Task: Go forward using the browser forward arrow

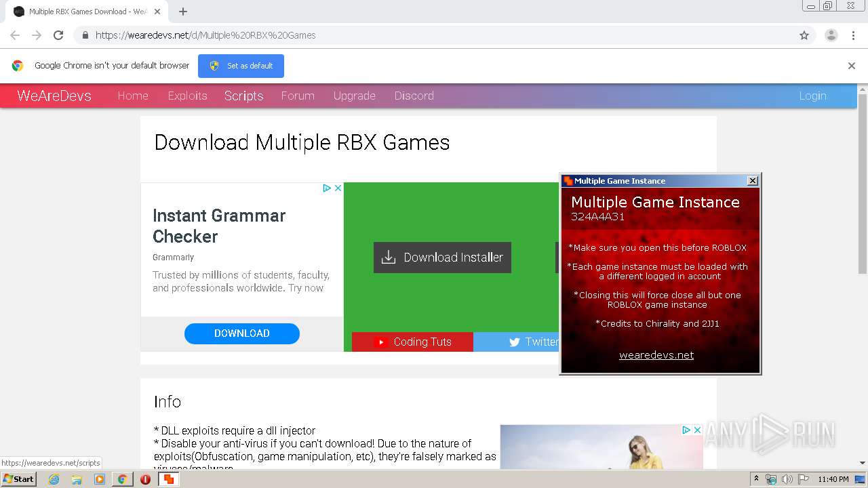Action: [x=37, y=35]
